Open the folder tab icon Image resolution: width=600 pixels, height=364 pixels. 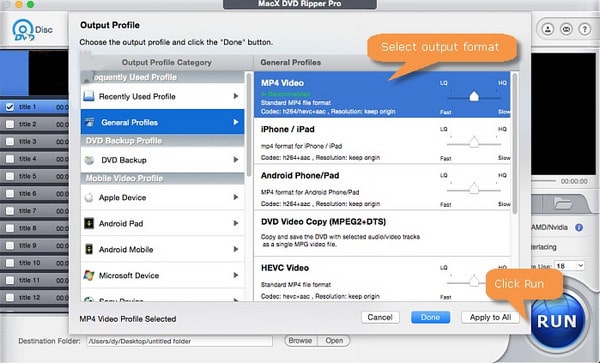[563, 203]
